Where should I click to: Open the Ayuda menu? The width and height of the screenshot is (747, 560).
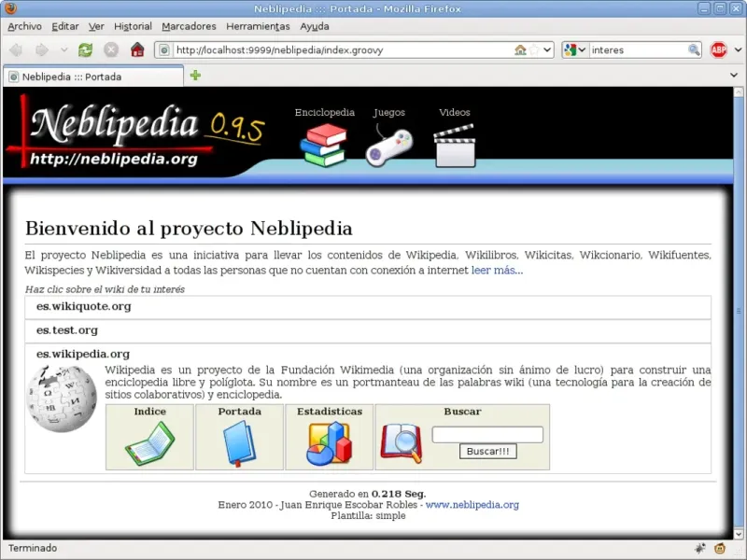(315, 26)
